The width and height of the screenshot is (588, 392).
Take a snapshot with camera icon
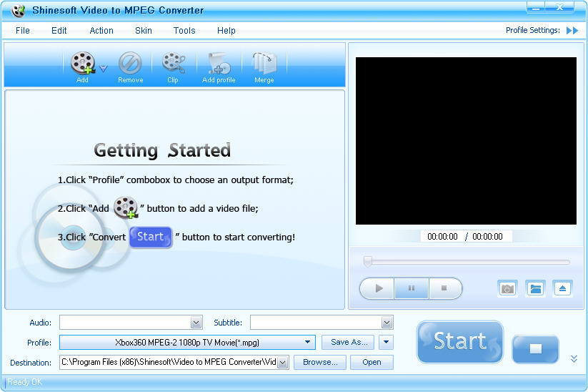(x=507, y=288)
